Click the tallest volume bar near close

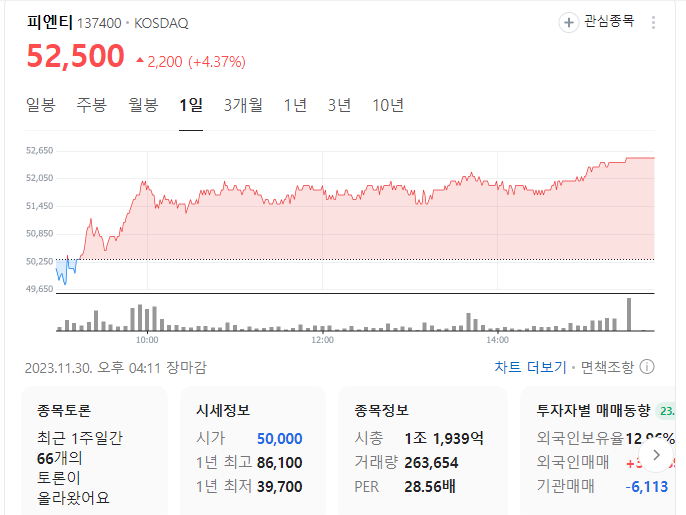(629, 314)
